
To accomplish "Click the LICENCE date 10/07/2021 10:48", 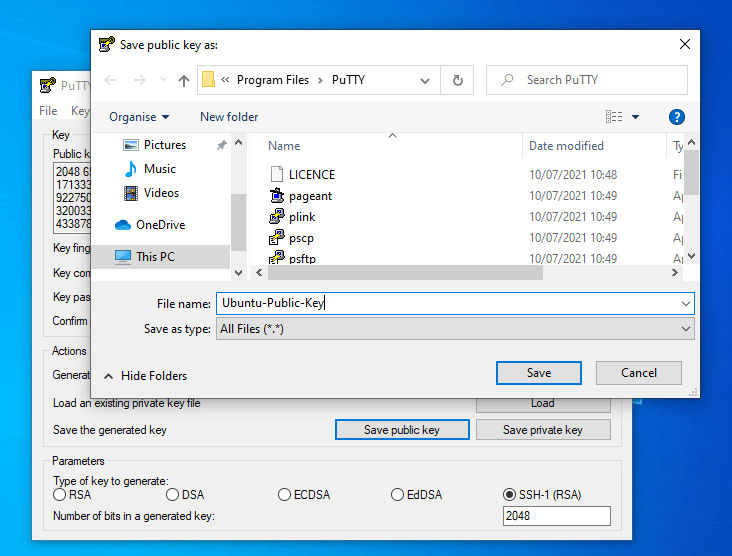I will 573,175.
